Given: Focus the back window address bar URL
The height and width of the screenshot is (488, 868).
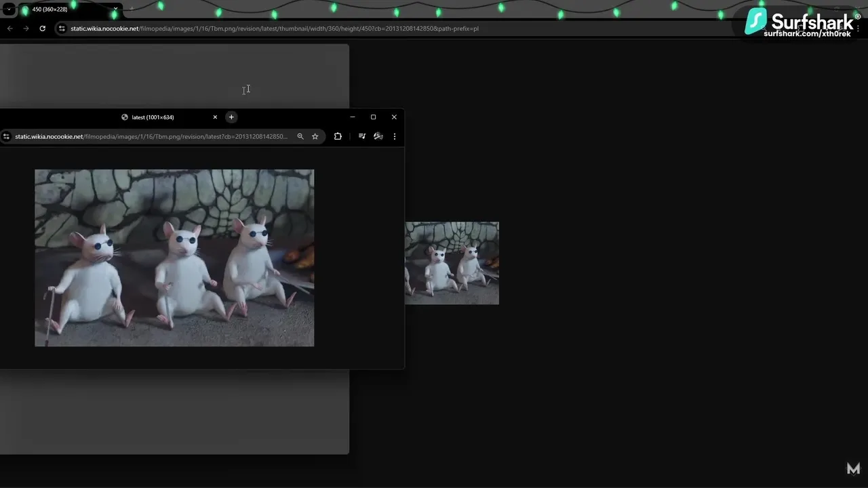Looking at the screenshot, I should tap(275, 28).
